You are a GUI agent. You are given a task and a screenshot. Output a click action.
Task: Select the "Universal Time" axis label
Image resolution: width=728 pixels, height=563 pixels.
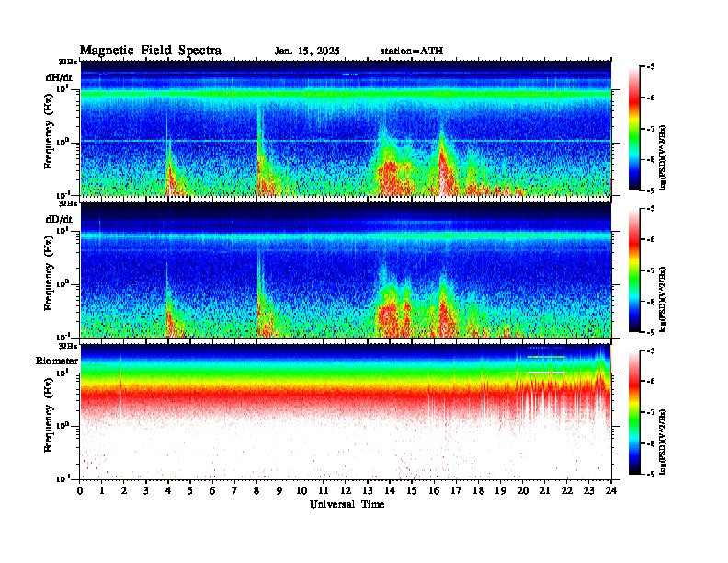347,504
